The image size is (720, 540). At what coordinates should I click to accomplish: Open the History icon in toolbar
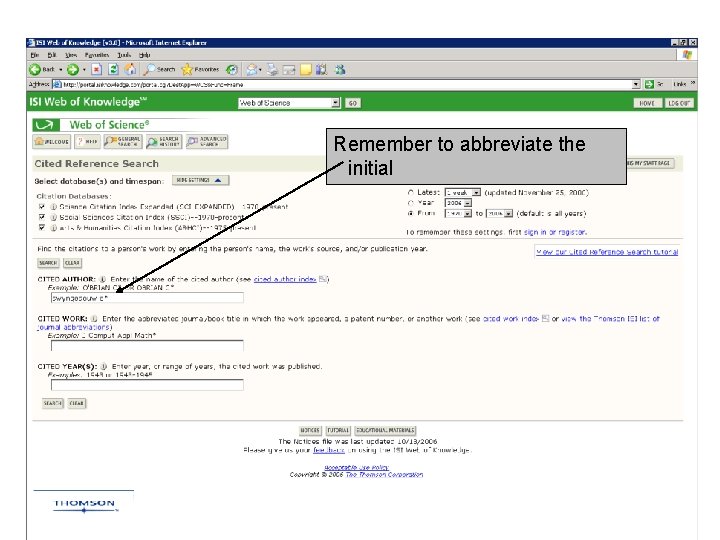pos(232,70)
